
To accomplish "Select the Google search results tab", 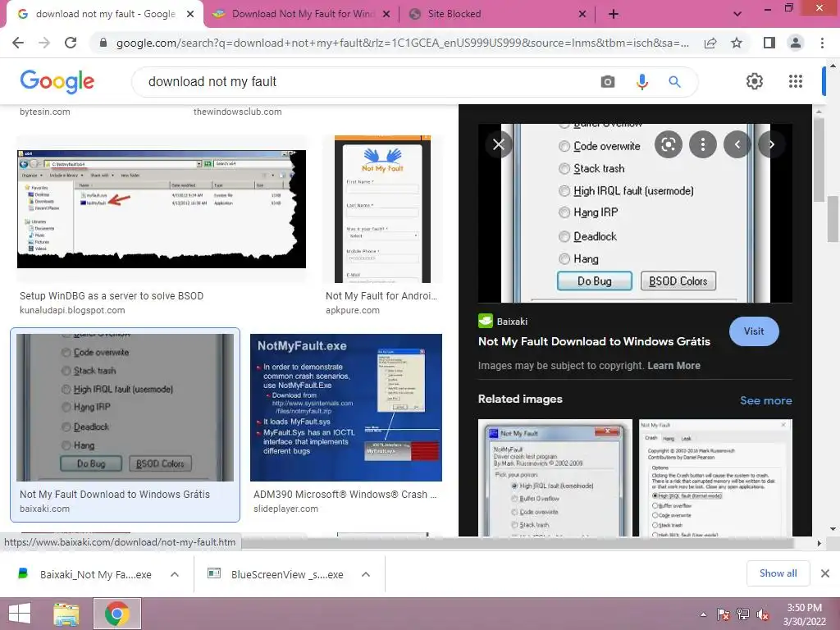I will [x=105, y=14].
